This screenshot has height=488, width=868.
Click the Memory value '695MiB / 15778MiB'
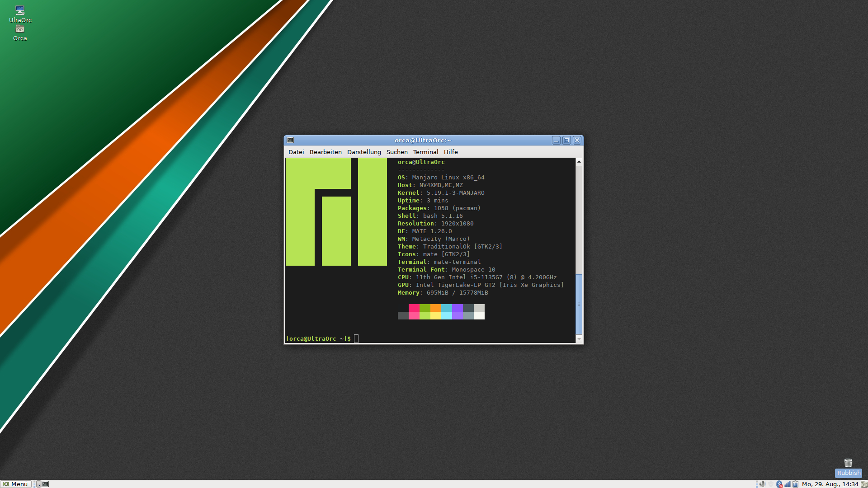point(457,293)
